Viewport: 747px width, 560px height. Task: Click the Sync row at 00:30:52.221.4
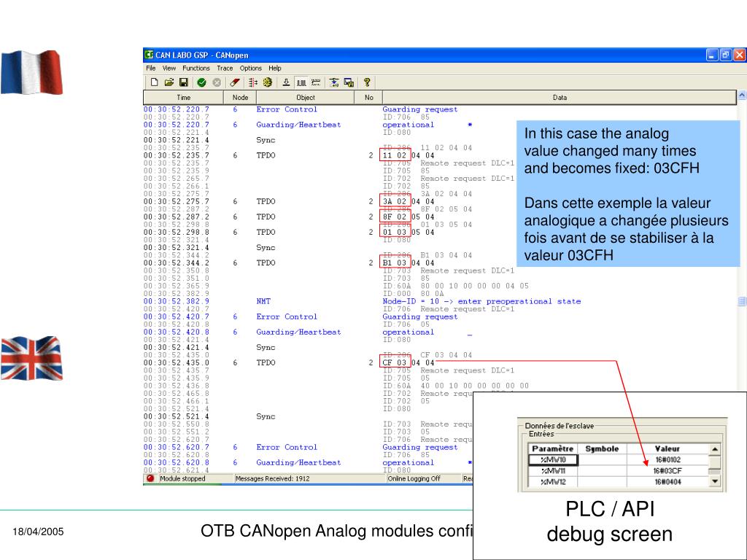(x=209, y=140)
